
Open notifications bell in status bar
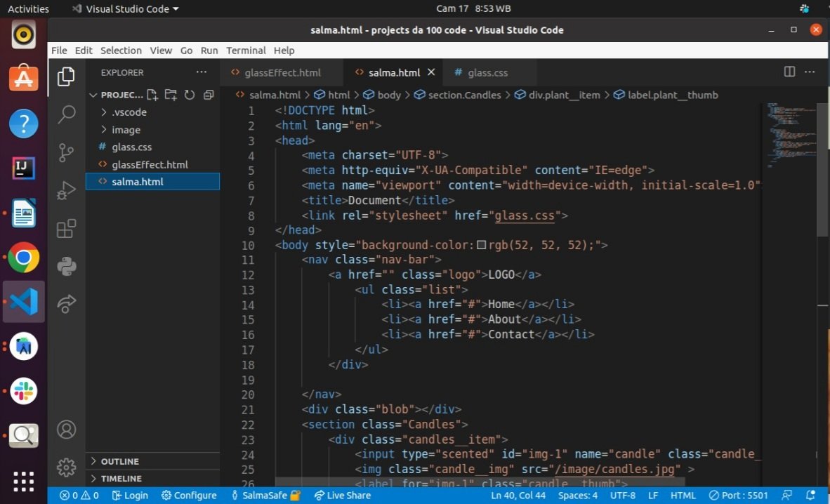pos(810,496)
